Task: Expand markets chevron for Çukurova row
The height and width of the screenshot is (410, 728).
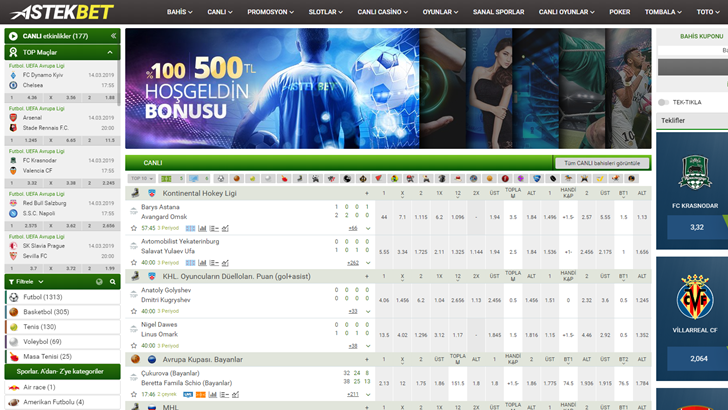Action: [x=368, y=395]
